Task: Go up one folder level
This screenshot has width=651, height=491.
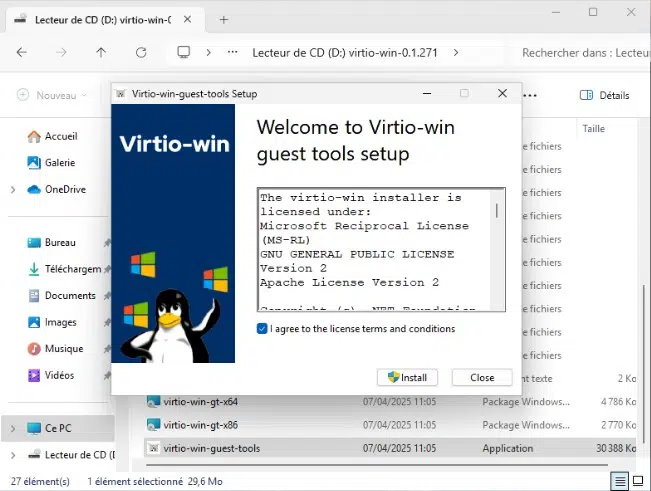Action: pos(101,52)
